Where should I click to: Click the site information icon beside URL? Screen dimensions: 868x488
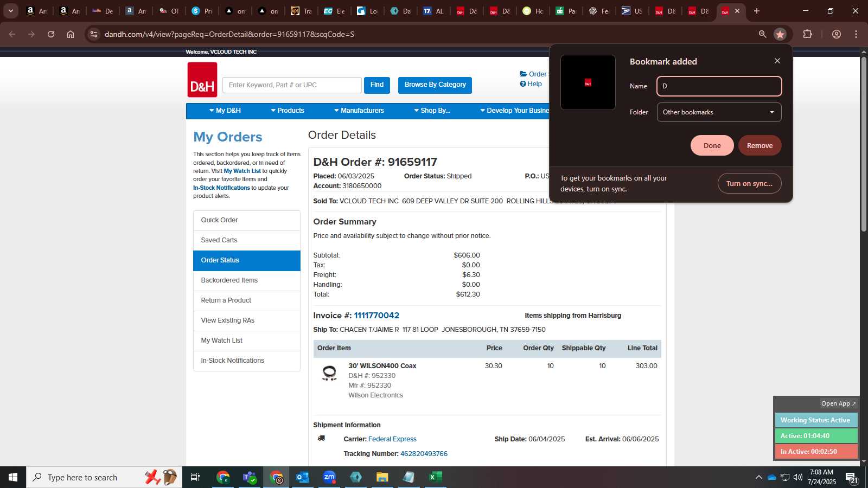click(94, 34)
